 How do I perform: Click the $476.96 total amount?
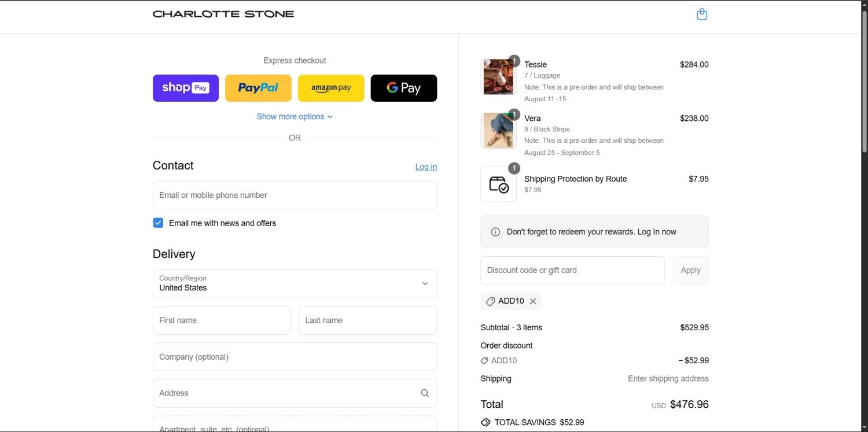click(689, 404)
